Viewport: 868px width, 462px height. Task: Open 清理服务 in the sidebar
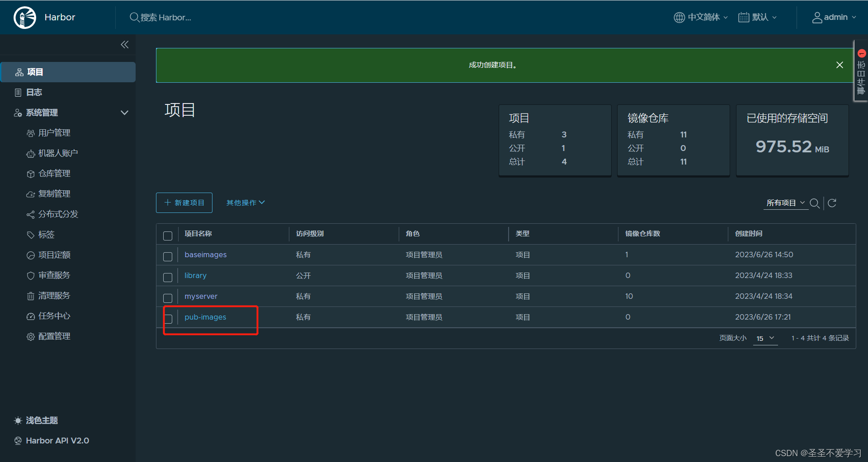pyautogui.click(x=54, y=296)
